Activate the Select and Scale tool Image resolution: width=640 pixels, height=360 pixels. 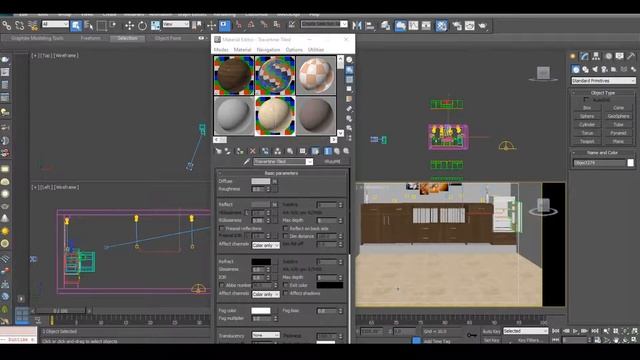coord(155,26)
